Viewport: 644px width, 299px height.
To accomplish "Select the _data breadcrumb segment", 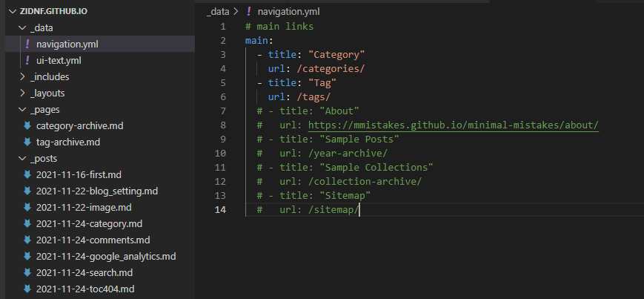I will 218,12.
